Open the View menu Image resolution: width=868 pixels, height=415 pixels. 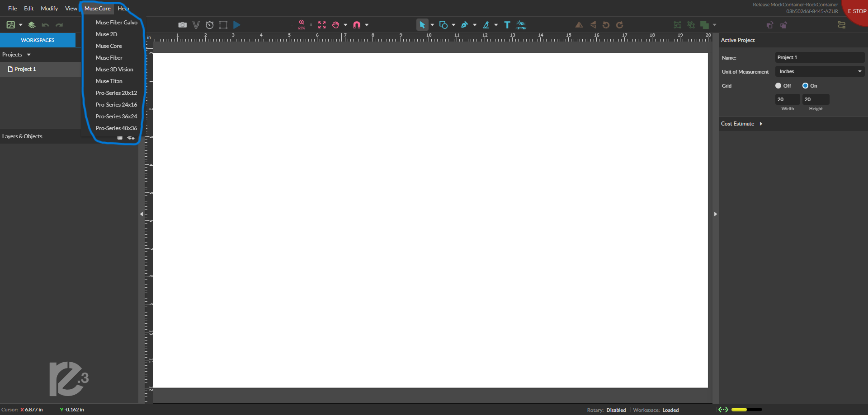pyautogui.click(x=71, y=8)
